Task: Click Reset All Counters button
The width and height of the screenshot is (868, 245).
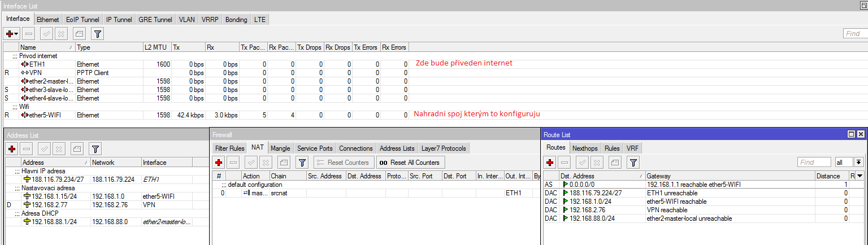Action: tap(411, 163)
